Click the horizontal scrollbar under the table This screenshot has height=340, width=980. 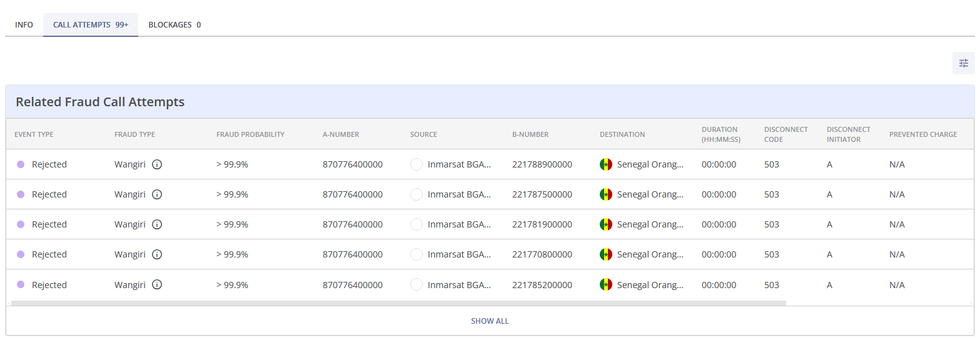(x=398, y=303)
